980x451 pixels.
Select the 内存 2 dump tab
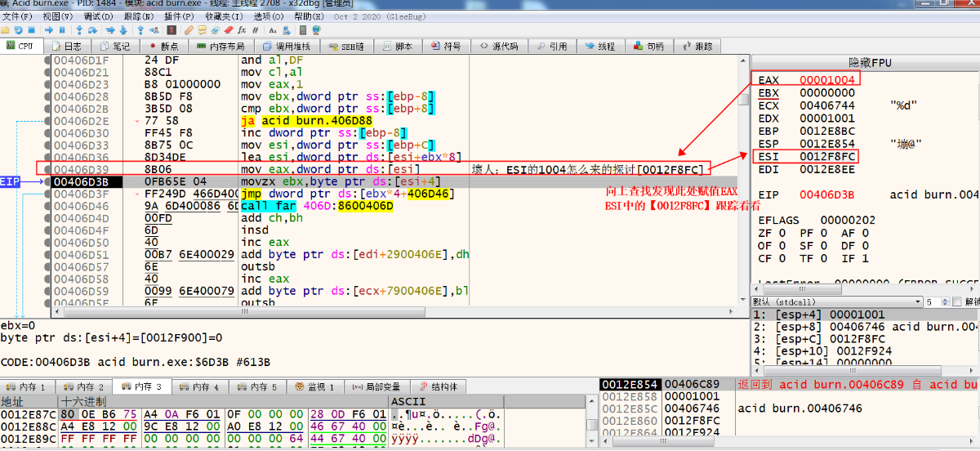click(84, 386)
